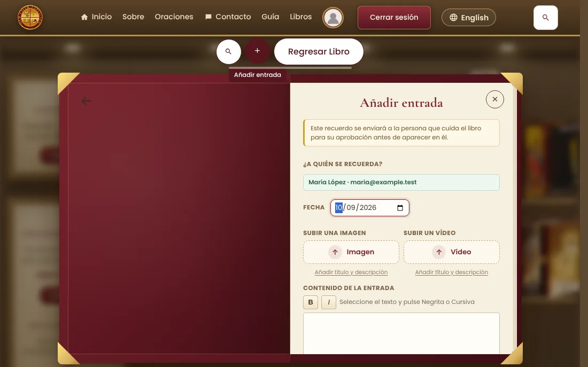Click the header search icon button
This screenshot has width=588, height=367.
pos(546,18)
